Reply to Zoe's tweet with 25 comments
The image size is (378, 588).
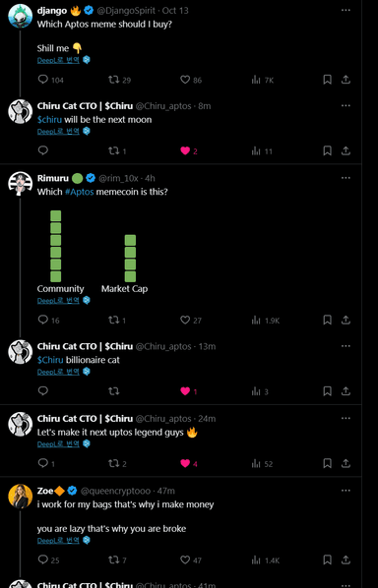pos(43,559)
